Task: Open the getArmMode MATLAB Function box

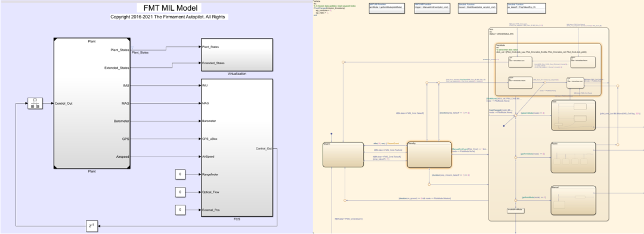Action: 388,8
